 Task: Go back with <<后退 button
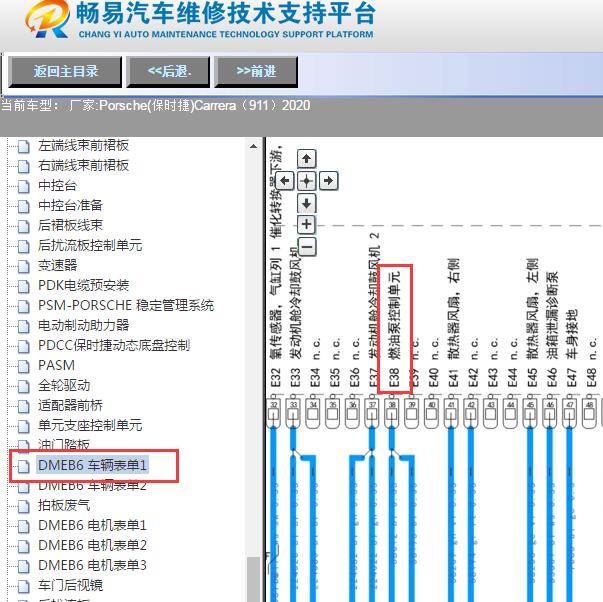tap(168, 72)
